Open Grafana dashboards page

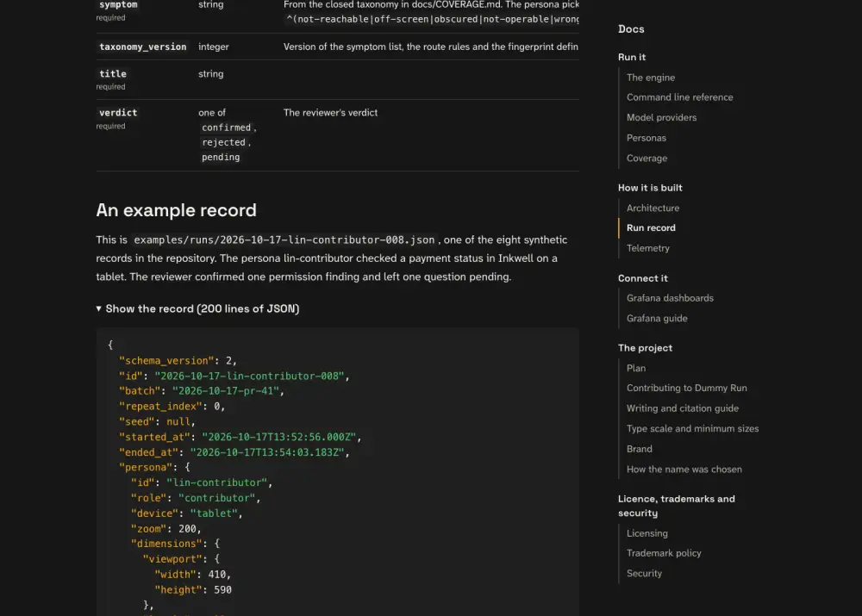pos(670,298)
